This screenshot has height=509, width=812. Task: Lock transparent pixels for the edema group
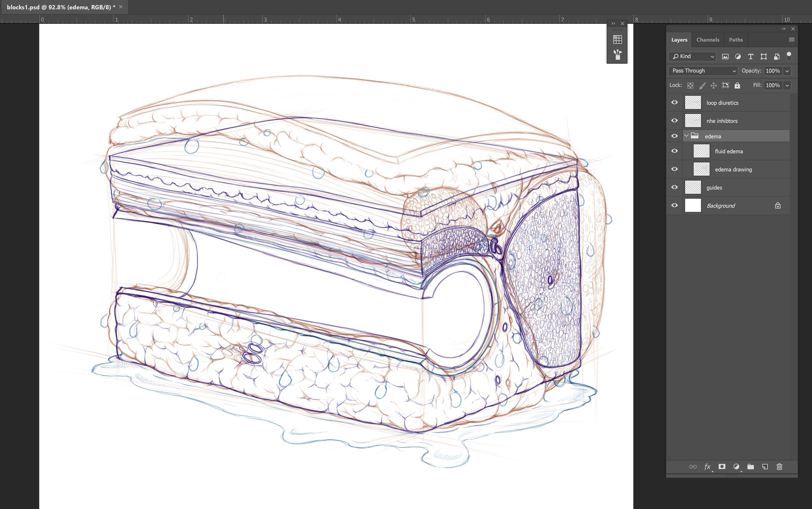[690, 85]
